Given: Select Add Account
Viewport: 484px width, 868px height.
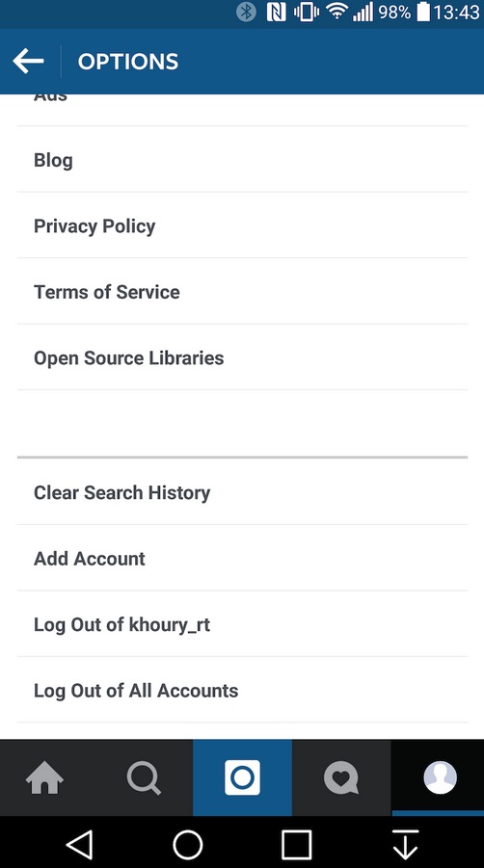Looking at the screenshot, I should (242, 558).
